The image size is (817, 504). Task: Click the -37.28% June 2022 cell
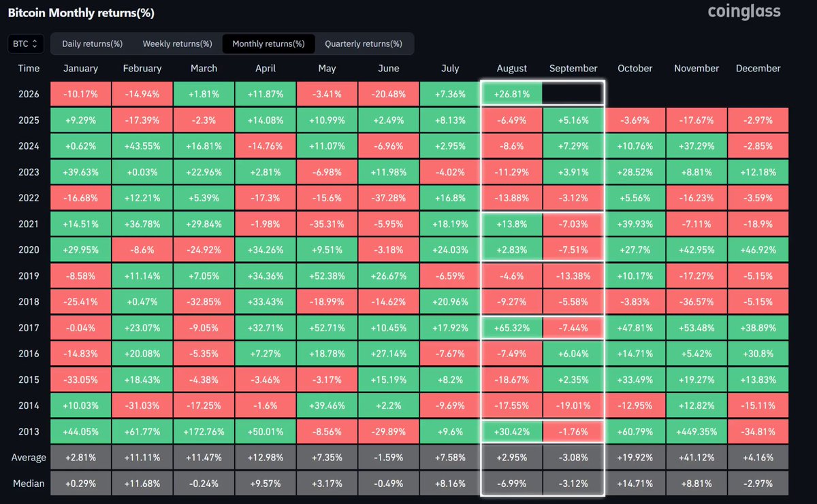click(389, 198)
